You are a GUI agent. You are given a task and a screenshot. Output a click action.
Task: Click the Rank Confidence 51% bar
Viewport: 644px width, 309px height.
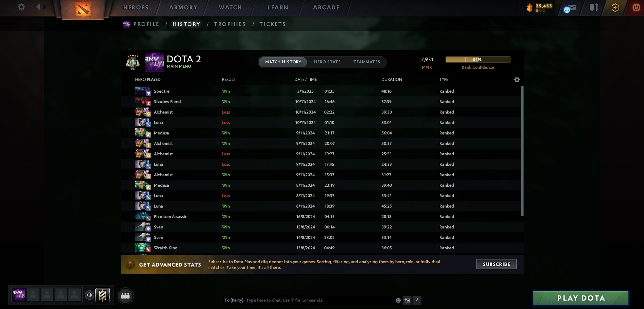(x=478, y=60)
